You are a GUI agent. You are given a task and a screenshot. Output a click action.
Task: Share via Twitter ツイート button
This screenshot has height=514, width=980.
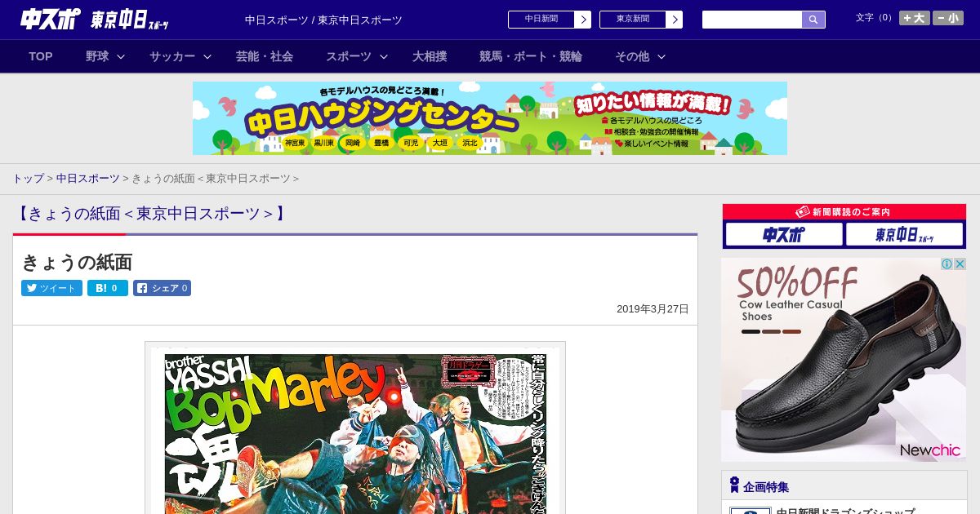[51, 288]
